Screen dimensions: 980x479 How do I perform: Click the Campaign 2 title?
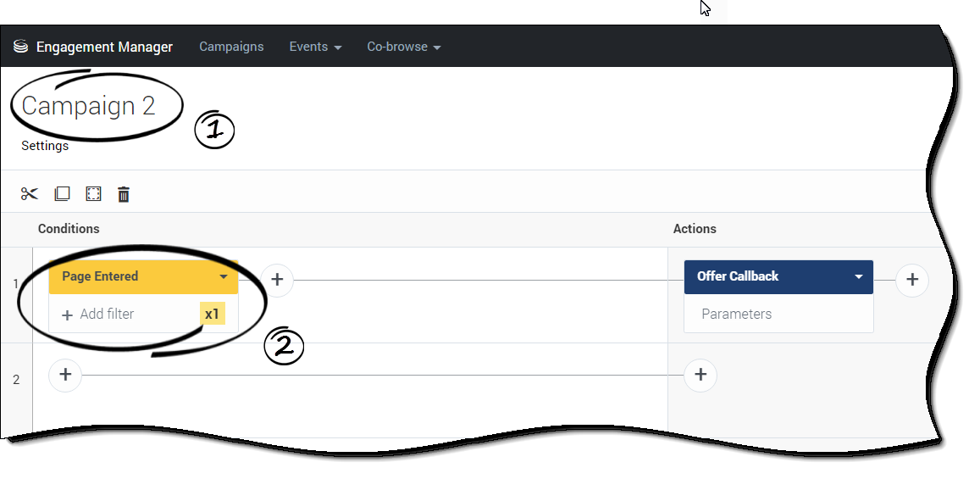(89, 106)
